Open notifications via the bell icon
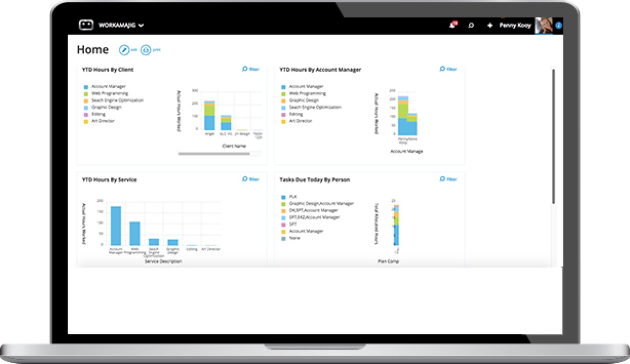Image resolution: width=630 pixels, height=364 pixels. 451,24
